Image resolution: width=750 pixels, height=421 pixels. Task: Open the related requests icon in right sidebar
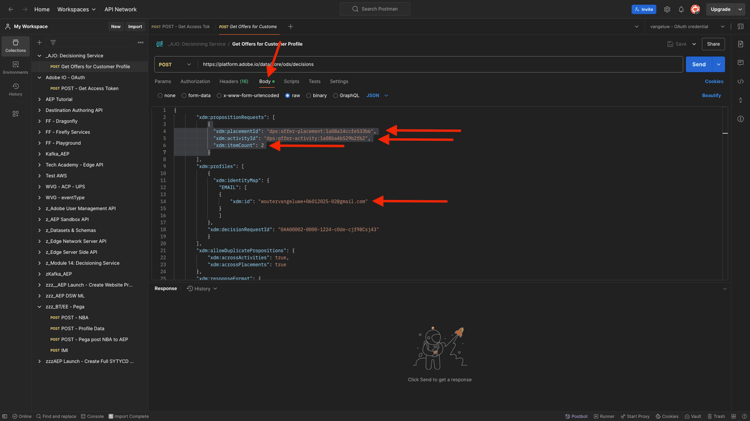[740, 100]
